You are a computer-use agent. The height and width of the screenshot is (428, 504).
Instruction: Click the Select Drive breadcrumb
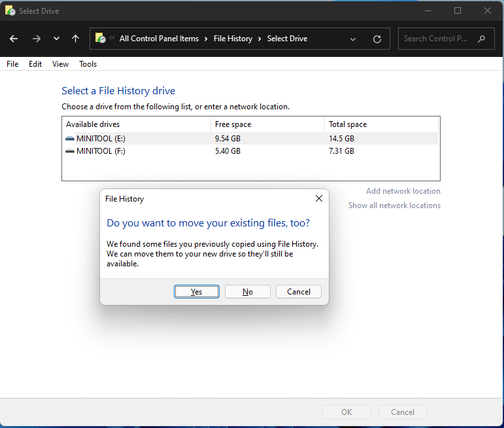click(287, 39)
